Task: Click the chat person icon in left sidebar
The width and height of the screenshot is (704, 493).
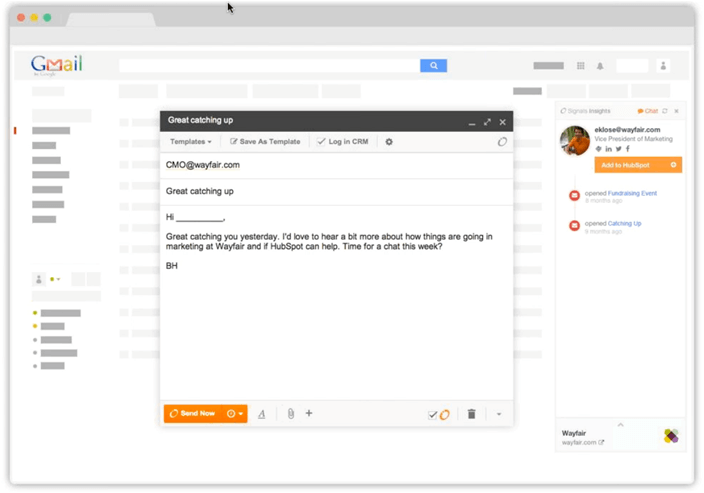Action: (39, 279)
